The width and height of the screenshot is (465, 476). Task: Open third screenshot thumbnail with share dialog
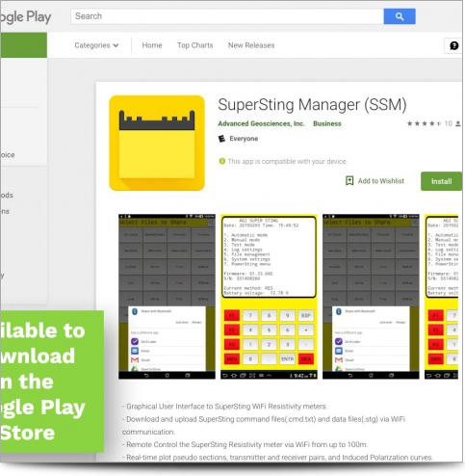point(371,297)
